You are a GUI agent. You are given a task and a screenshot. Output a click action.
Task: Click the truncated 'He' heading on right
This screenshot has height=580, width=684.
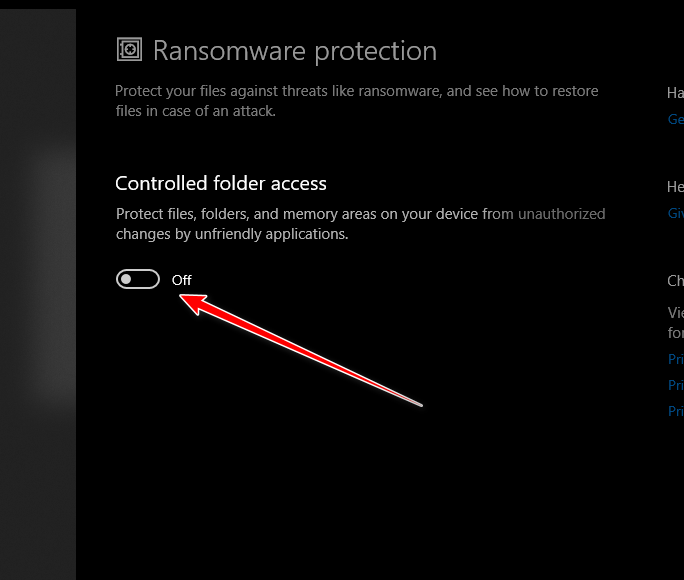(675, 187)
